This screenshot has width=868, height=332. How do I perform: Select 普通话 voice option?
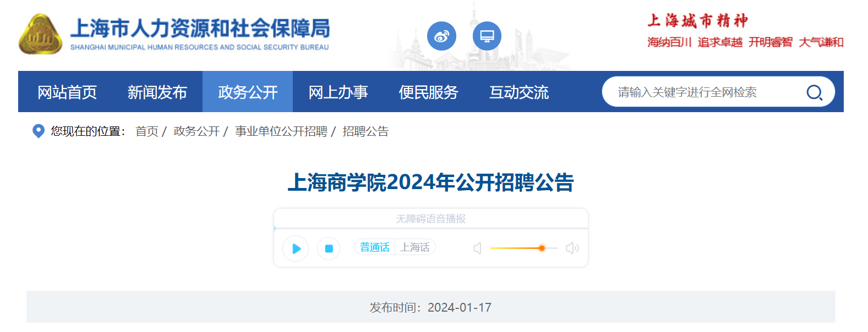(375, 247)
